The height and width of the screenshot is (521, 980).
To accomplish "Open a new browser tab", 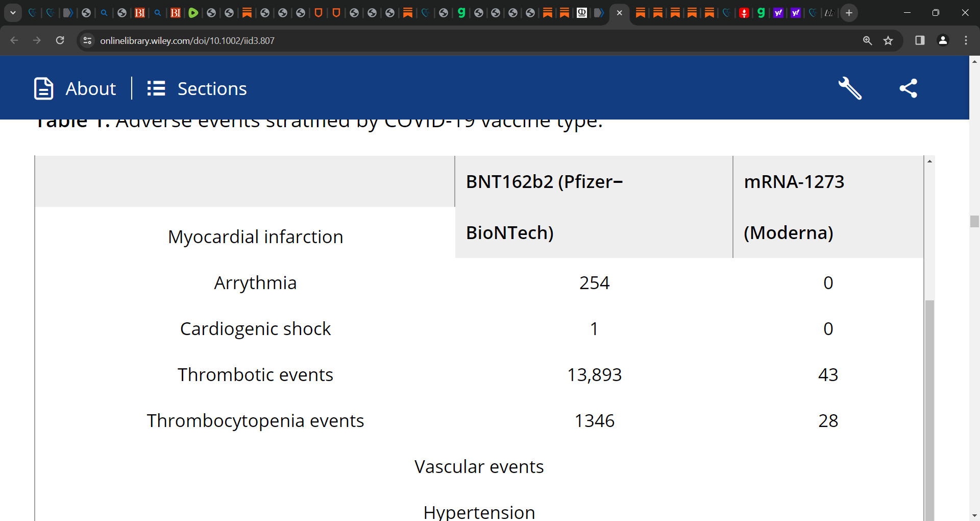I will point(849,13).
